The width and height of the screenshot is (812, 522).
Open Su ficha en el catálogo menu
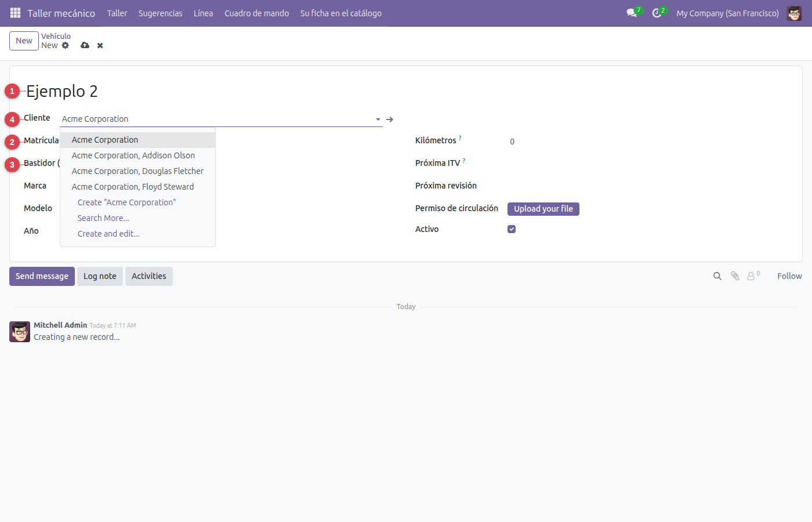pyautogui.click(x=341, y=13)
